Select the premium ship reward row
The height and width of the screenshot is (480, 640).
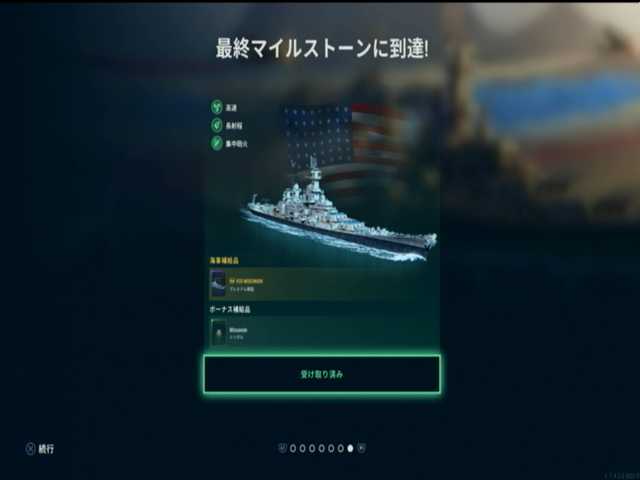324,284
